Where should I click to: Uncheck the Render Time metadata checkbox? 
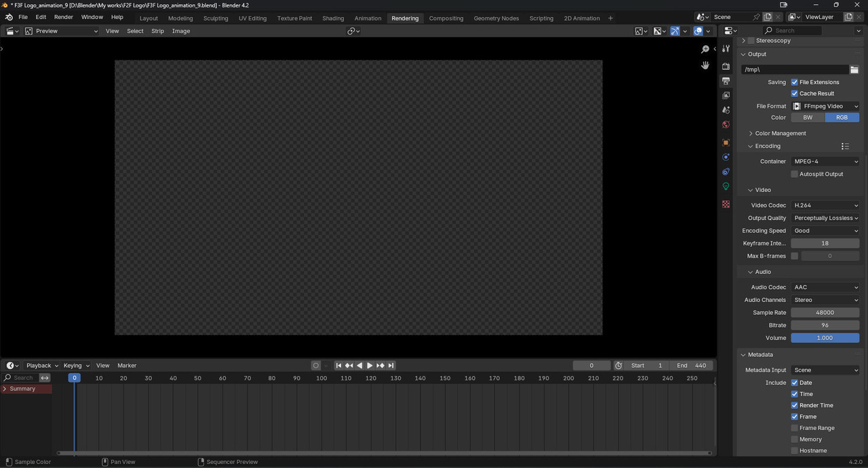coord(795,406)
